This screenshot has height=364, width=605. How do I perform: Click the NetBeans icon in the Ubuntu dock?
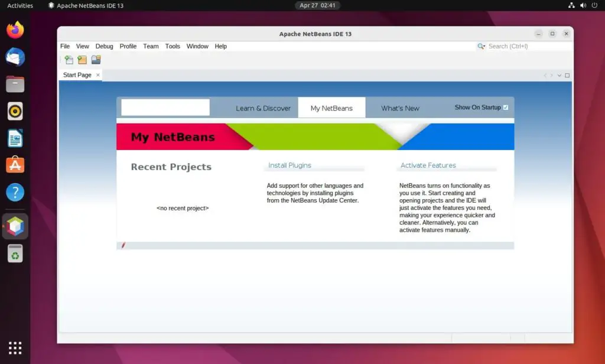click(x=14, y=226)
